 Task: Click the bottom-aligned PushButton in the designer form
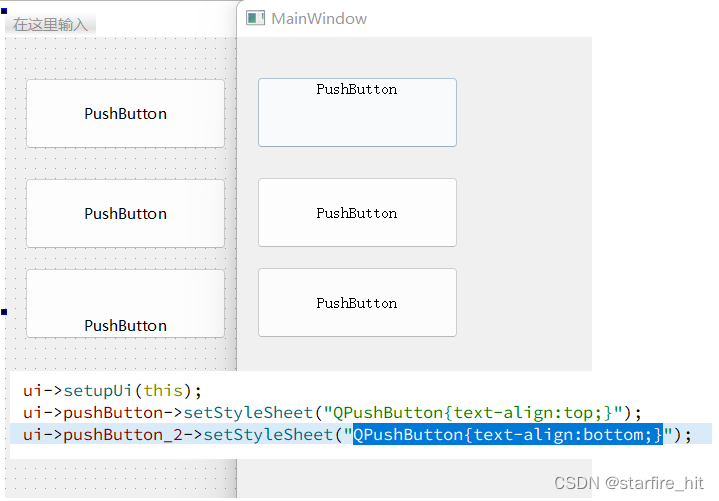pyautogui.click(x=125, y=303)
